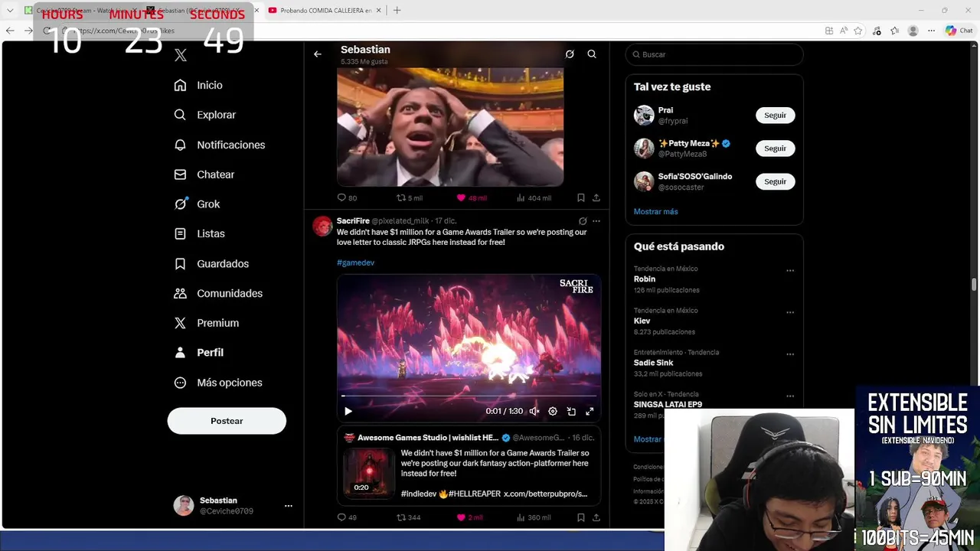Screen dimensions: 980x551
Task: Open Notificaciones in the sidebar
Action: (x=220, y=145)
